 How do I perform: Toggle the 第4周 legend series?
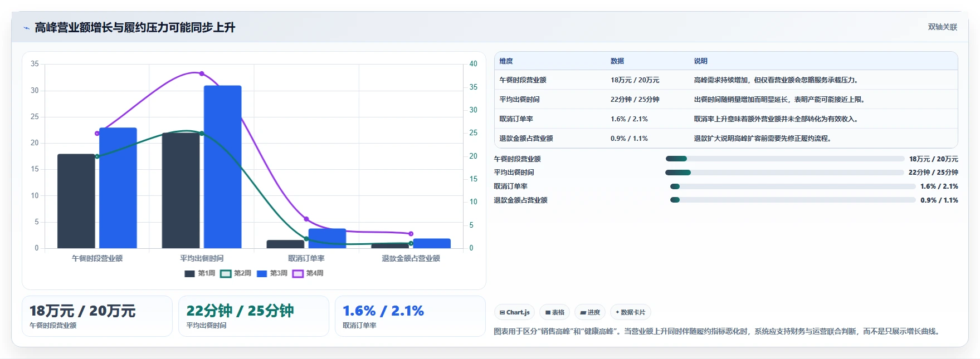pos(308,273)
